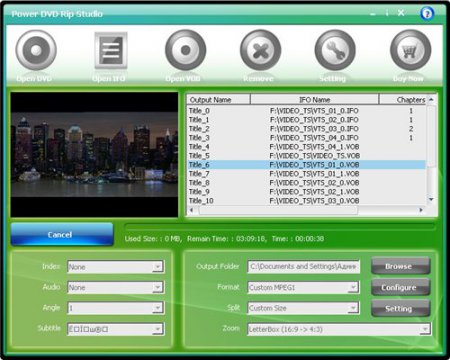Select the Title_10 row

306,201
